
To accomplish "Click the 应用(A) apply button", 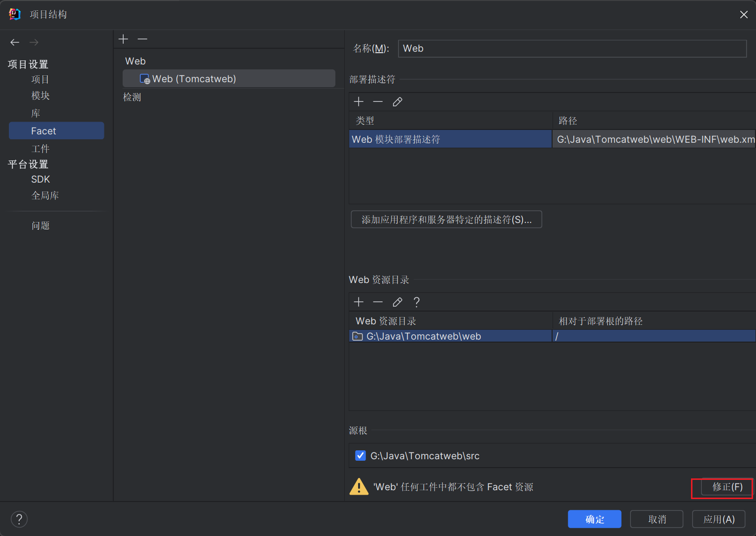I will [719, 519].
